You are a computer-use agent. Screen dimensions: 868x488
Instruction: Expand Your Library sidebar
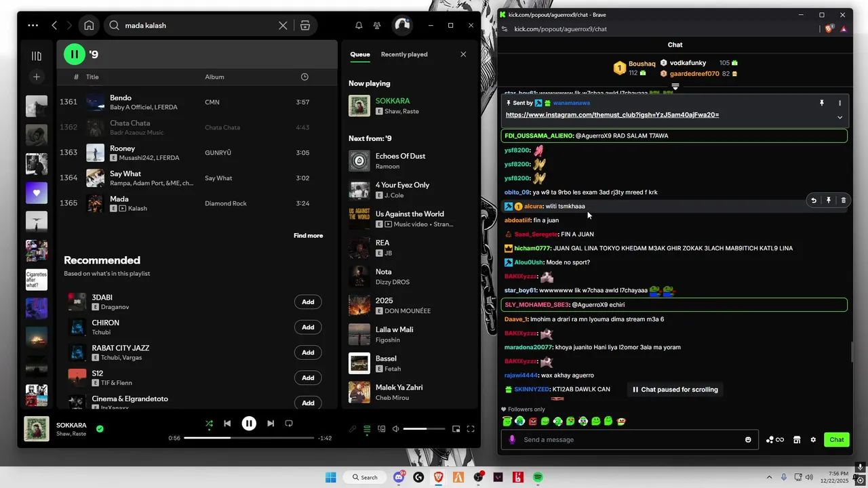coord(37,56)
